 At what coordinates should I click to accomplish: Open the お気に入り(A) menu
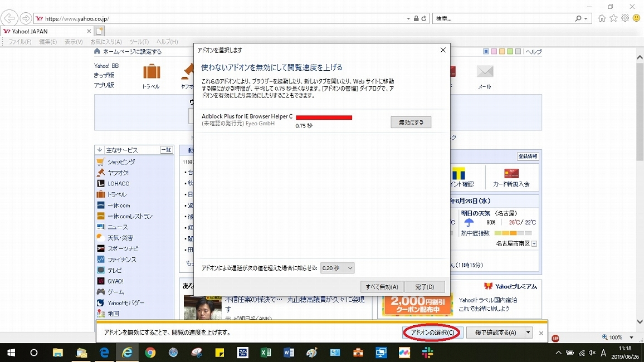click(106, 42)
